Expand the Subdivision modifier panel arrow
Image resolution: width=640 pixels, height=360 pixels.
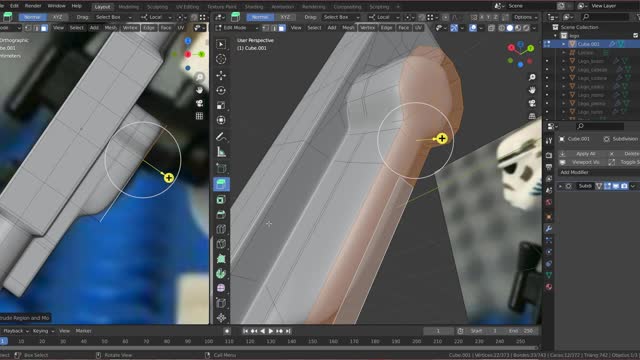tap(560, 186)
